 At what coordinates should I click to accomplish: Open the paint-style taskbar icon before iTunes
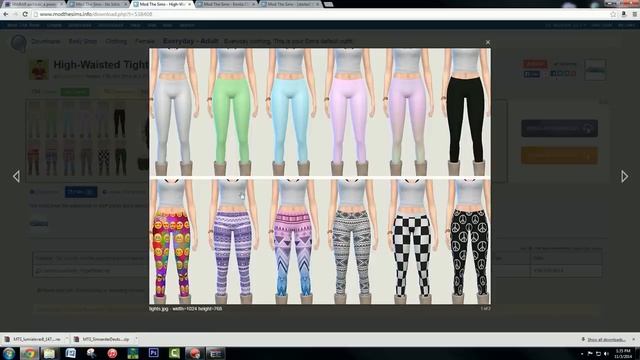pos(91,353)
